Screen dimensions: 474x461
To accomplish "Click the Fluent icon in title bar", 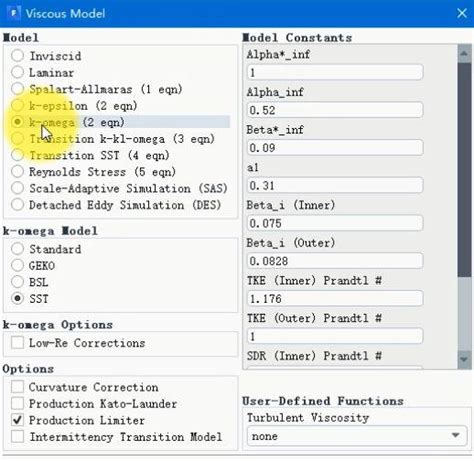I will click(14, 13).
